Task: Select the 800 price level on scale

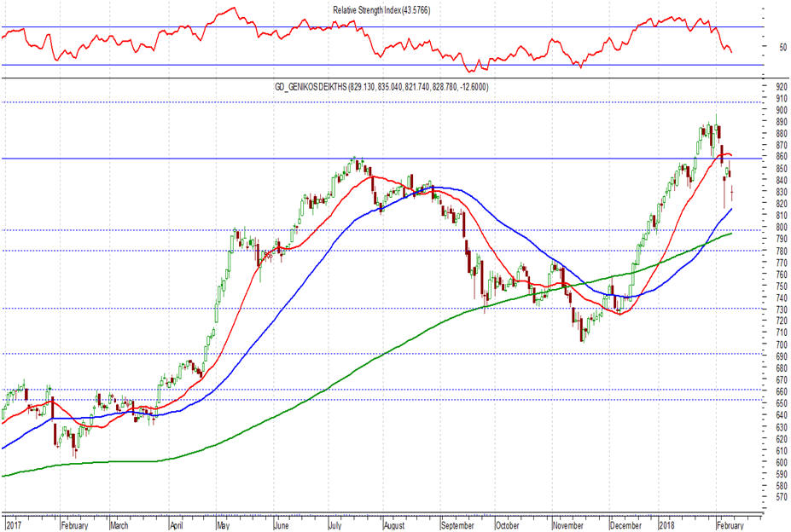Action: point(782,228)
